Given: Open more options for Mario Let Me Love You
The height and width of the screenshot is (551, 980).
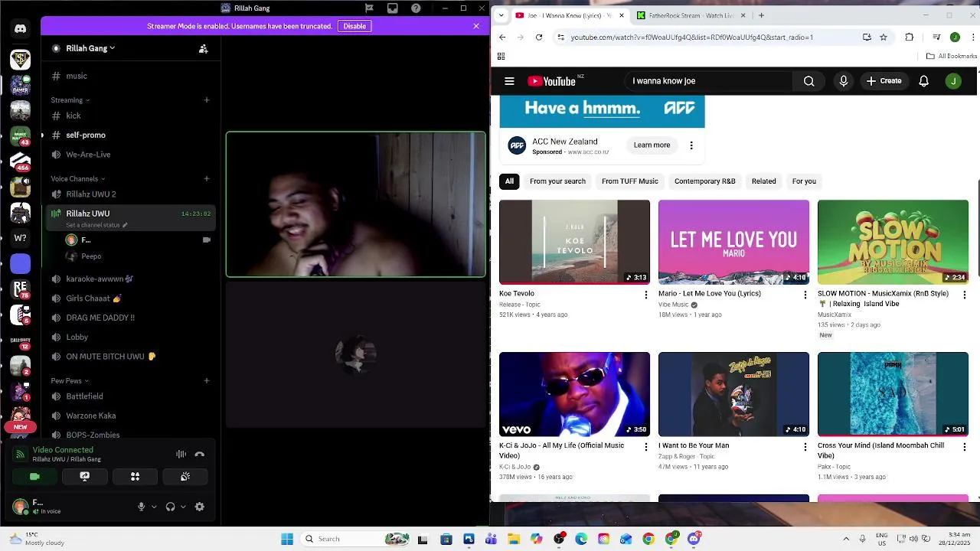Looking at the screenshot, I should click(805, 295).
